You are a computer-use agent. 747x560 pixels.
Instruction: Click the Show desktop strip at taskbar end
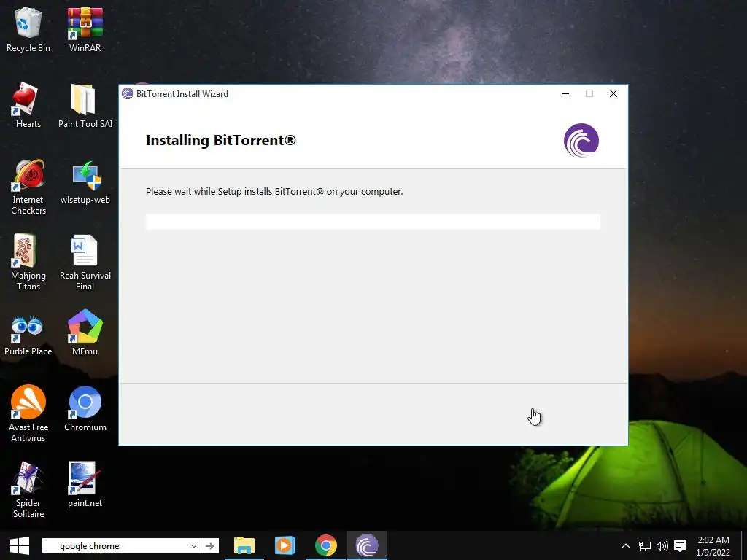pyautogui.click(x=745, y=545)
